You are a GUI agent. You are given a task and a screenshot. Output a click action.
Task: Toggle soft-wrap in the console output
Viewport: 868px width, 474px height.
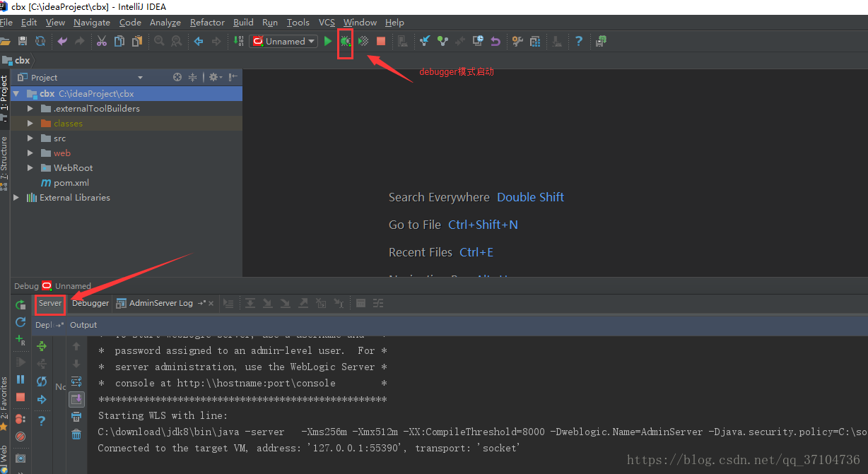76,381
